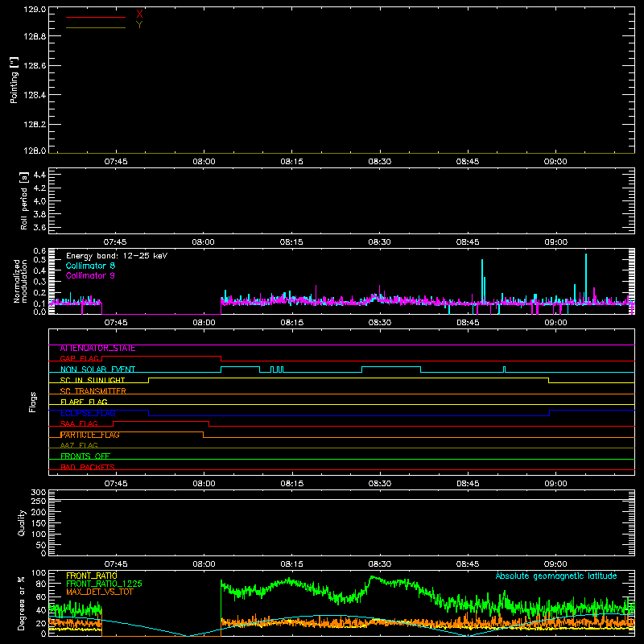This screenshot has width=644, height=644.
Task: Click the FLARE_FLAG label
Action: [84, 402]
